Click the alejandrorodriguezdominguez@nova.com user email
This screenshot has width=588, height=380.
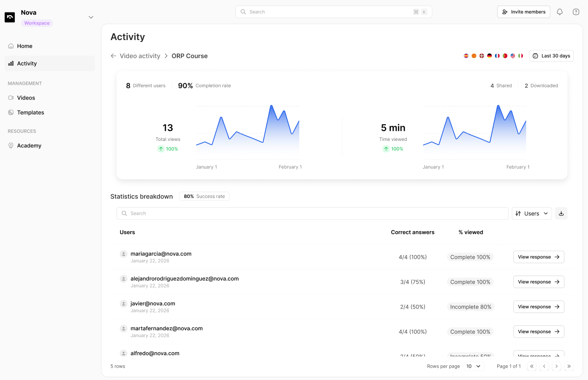click(185, 279)
